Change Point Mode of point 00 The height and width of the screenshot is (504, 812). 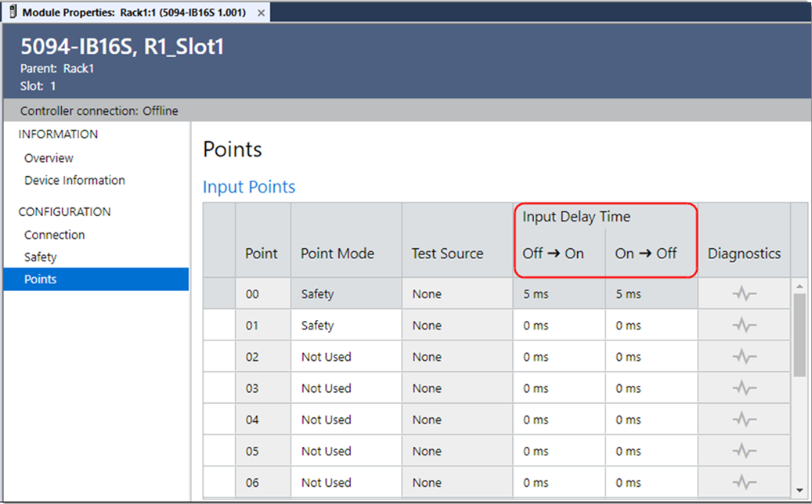tap(345, 294)
